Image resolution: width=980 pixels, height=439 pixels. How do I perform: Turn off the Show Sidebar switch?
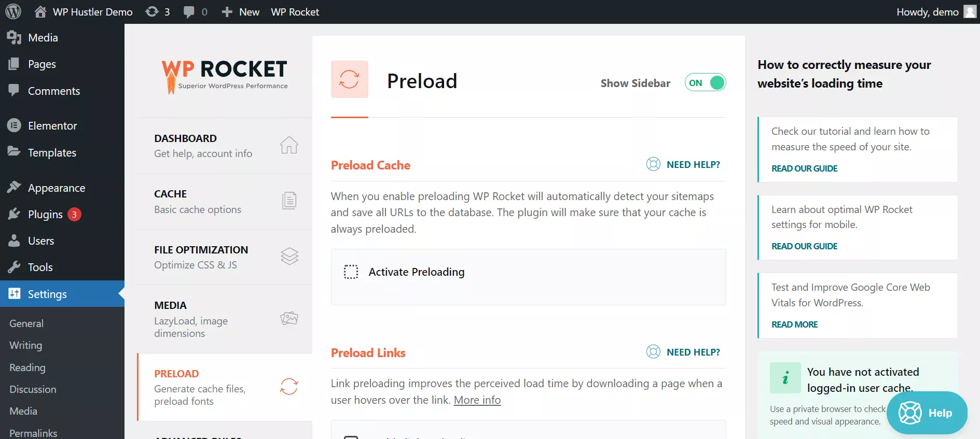706,82
